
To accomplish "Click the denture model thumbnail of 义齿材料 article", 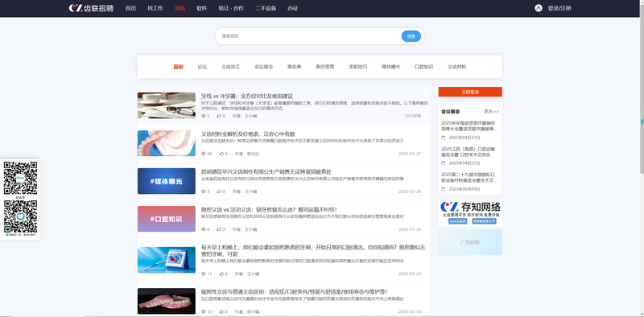I will click(x=167, y=143).
